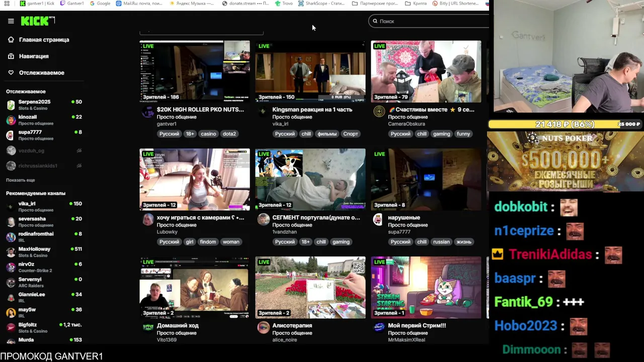Click girl tag under Lubowky stream

click(x=189, y=242)
